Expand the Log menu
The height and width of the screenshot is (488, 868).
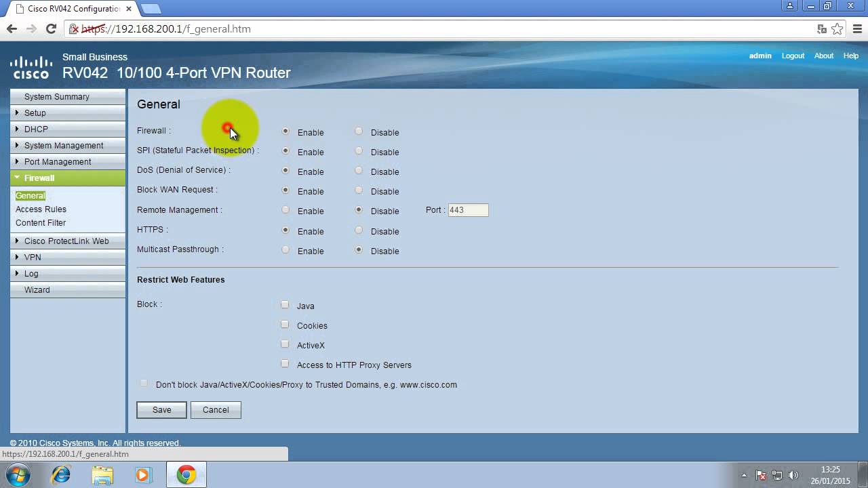click(x=68, y=274)
